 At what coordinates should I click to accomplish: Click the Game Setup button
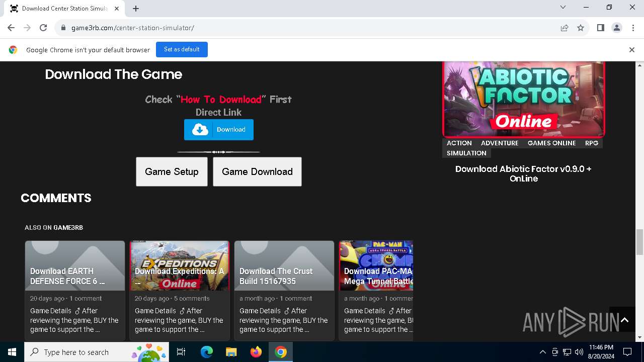(x=172, y=171)
